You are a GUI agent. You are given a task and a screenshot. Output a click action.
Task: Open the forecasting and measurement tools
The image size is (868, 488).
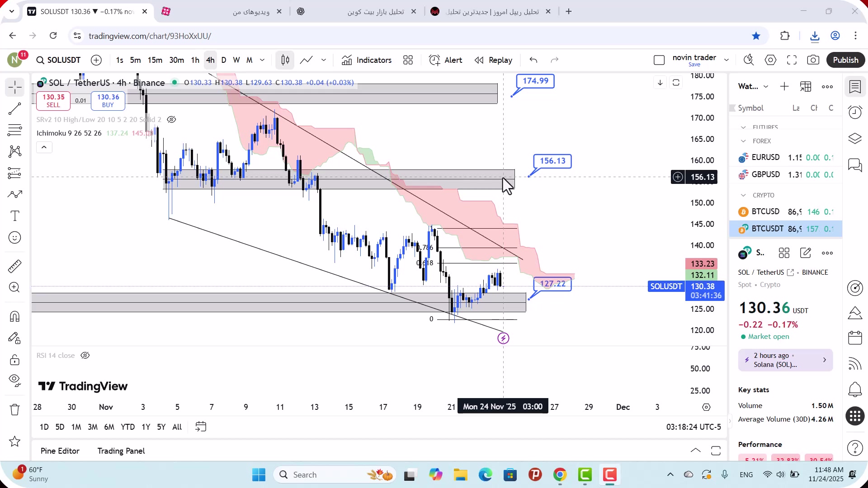pyautogui.click(x=15, y=173)
